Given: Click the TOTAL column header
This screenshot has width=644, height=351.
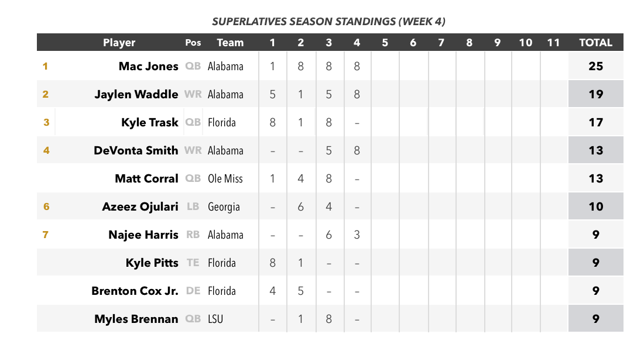Looking at the screenshot, I should pos(595,43).
